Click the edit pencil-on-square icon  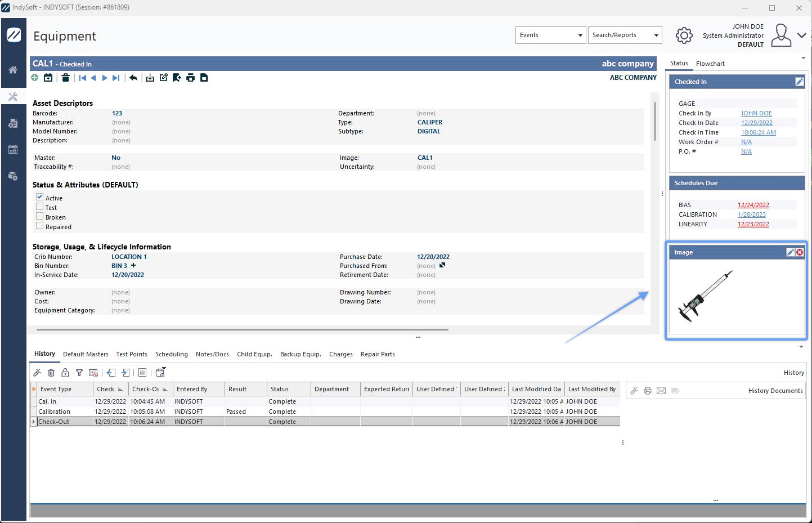tap(164, 78)
